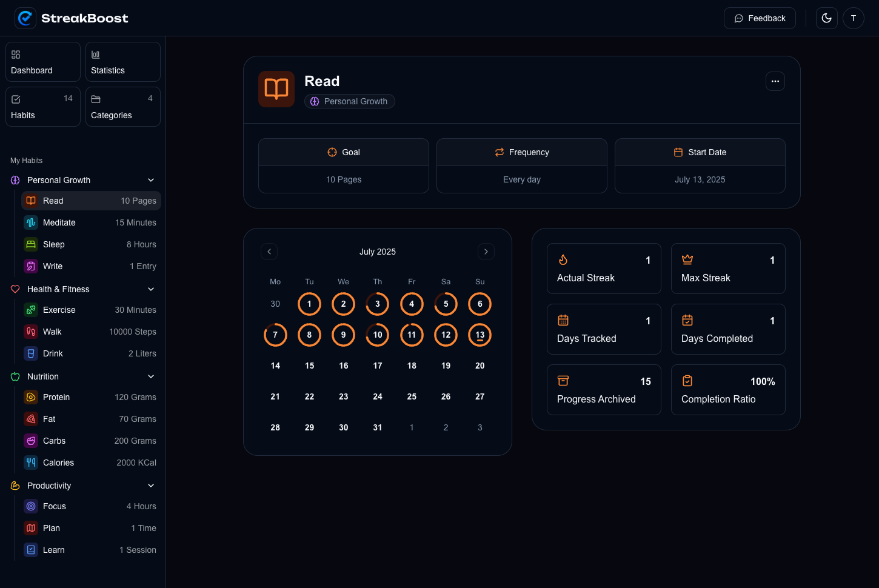Click the Exercise runner icon
879x588 pixels.
tap(31, 310)
